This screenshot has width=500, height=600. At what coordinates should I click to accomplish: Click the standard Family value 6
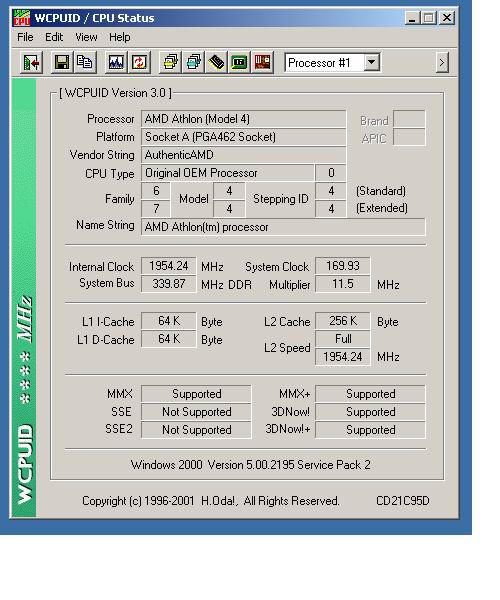click(156, 191)
